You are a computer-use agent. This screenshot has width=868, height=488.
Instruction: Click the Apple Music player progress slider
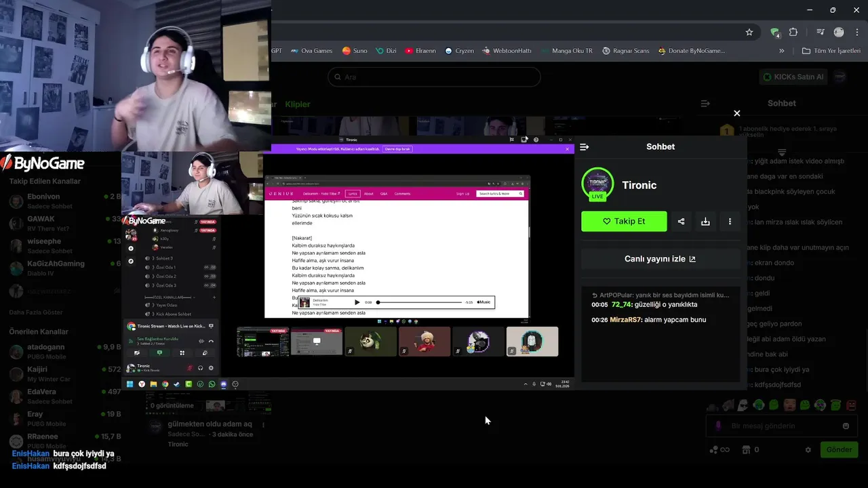tap(419, 302)
